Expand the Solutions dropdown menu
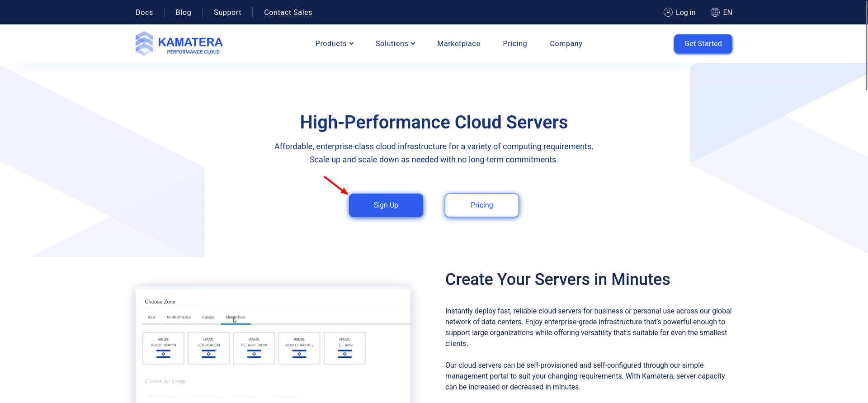Screen dimensions: 868x403 (395, 43)
